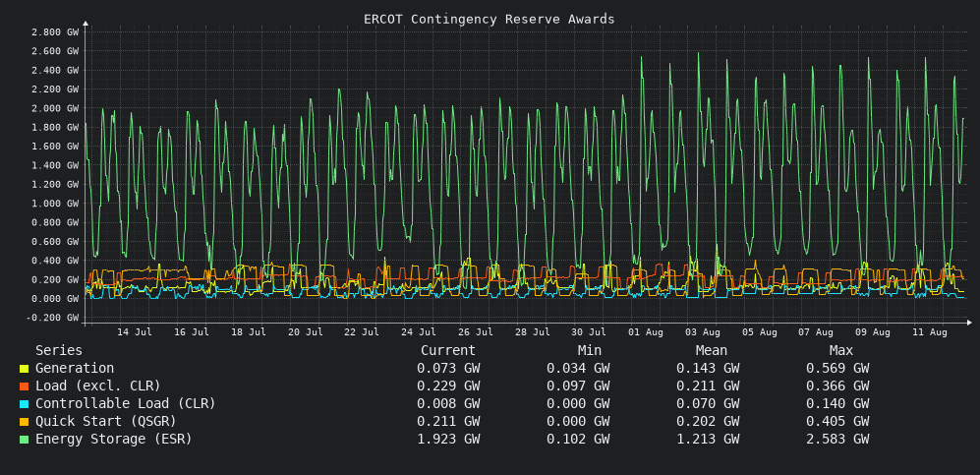
Task: Click the 03 Aug x-axis label
Action: tap(703, 332)
